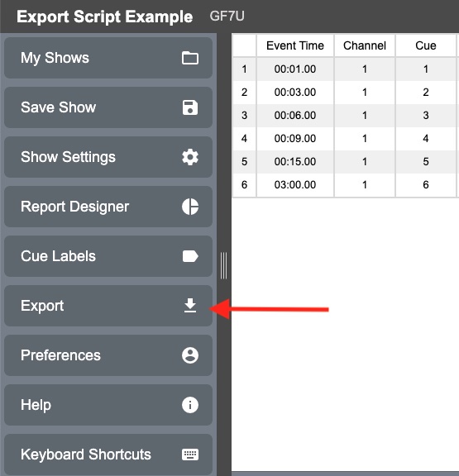Click the folder icon beside My Shows
459x476 pixels.
click(190, 58)
